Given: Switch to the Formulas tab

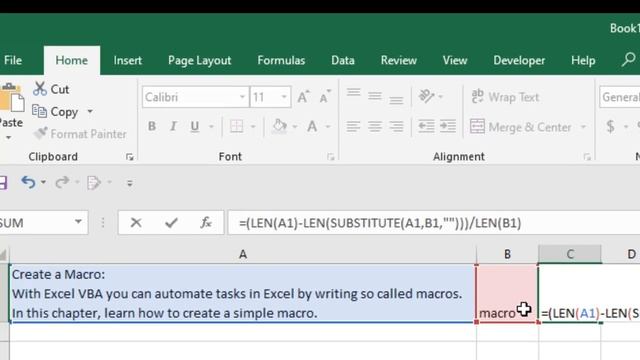Looking at the screenshot, I should (x=281, y=60).
